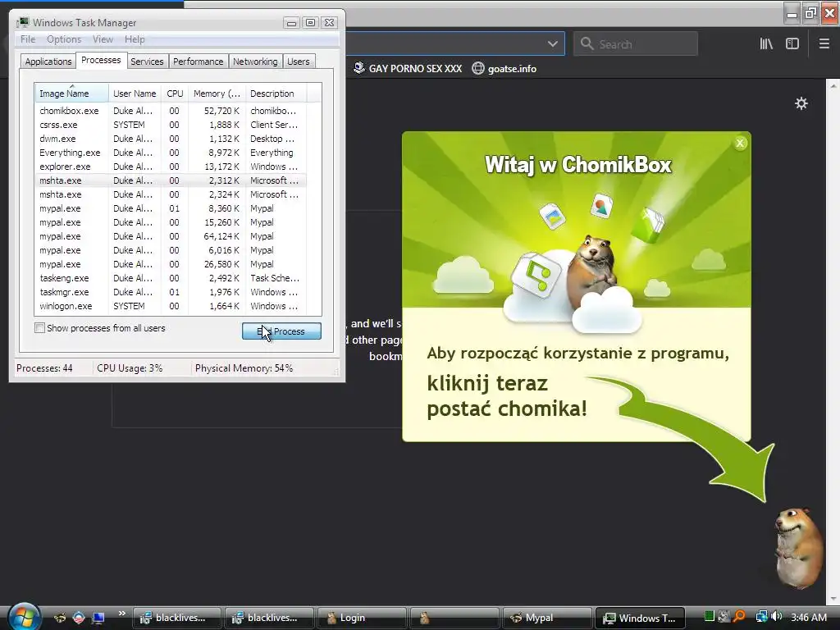Close the ChomikBox welcome popup
840x630 pixels.
tap(740, 143)
